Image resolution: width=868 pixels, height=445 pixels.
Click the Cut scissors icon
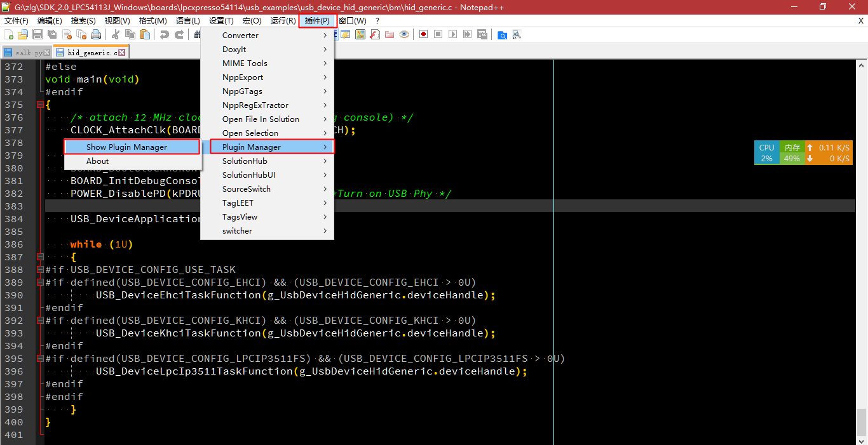point(116,34)
